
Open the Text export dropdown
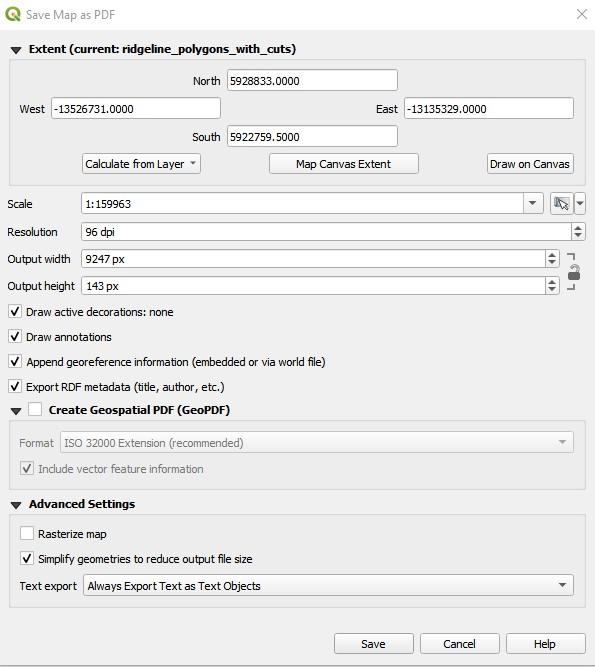pos(328,586)
